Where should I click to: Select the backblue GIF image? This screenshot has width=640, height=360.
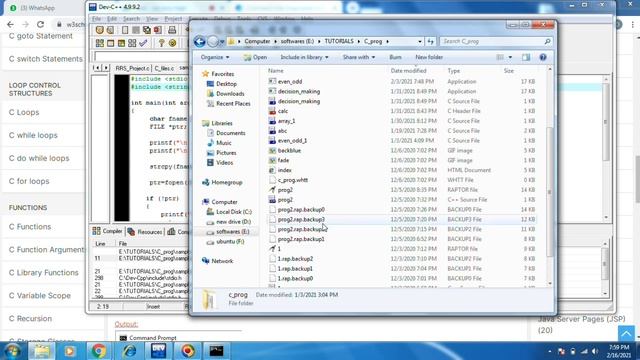coord(289,150)
